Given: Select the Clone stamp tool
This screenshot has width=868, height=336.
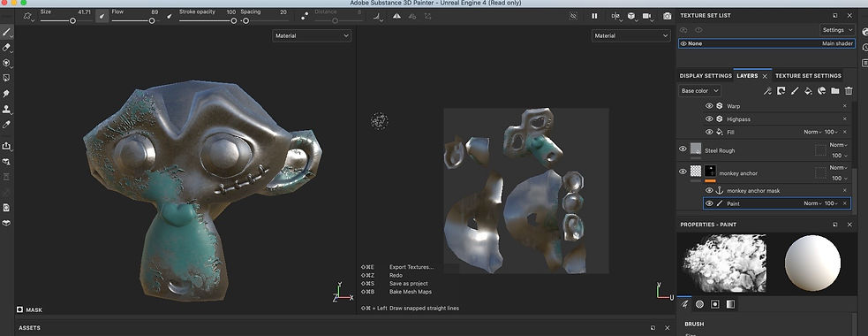Looking at the screenshot, I should tap(7, 110).
